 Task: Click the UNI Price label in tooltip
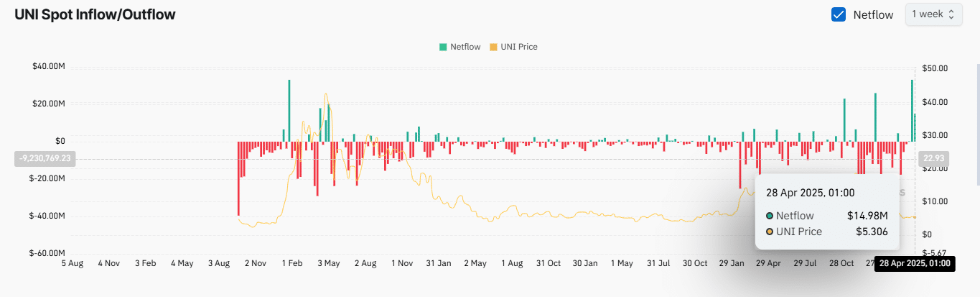click(x=799, y=232)
